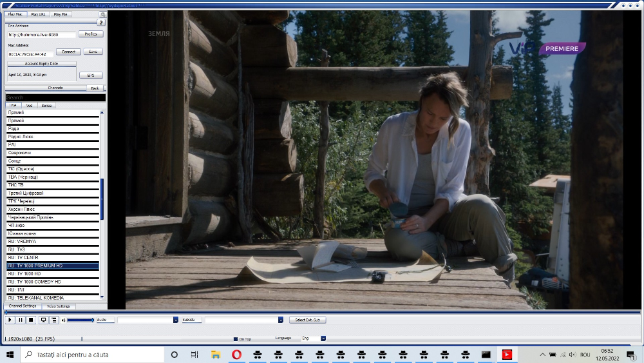Image resolution: width=644 pixels, height=363 pixels.
Task: Toggle the playlist list icon
Action: pyautogui.click(x=54, y=320)
